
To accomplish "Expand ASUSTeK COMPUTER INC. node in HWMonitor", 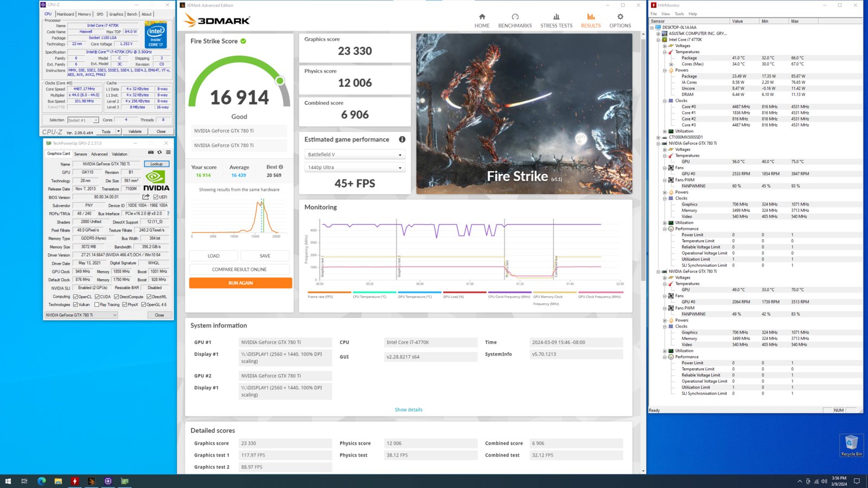I will [x=658, y=34].
